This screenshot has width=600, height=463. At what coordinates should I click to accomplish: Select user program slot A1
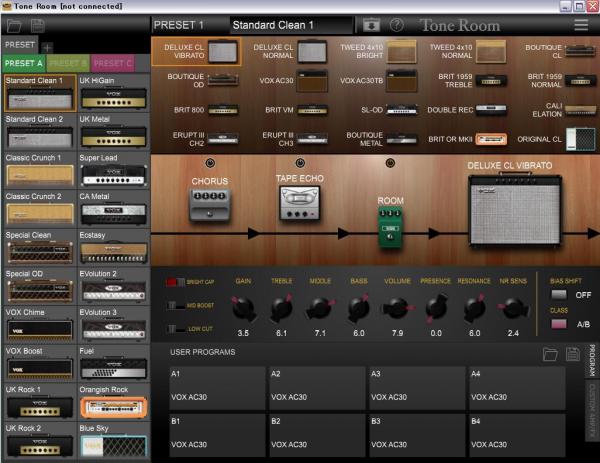pyautogui.click(x=217, y=388)
